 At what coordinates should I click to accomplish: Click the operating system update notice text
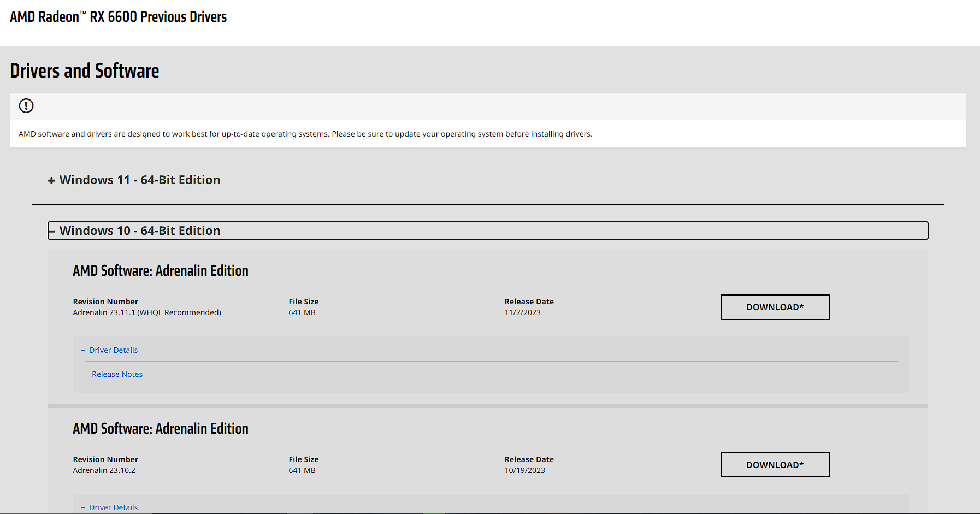pyautogui.click(x=305, y=134)
